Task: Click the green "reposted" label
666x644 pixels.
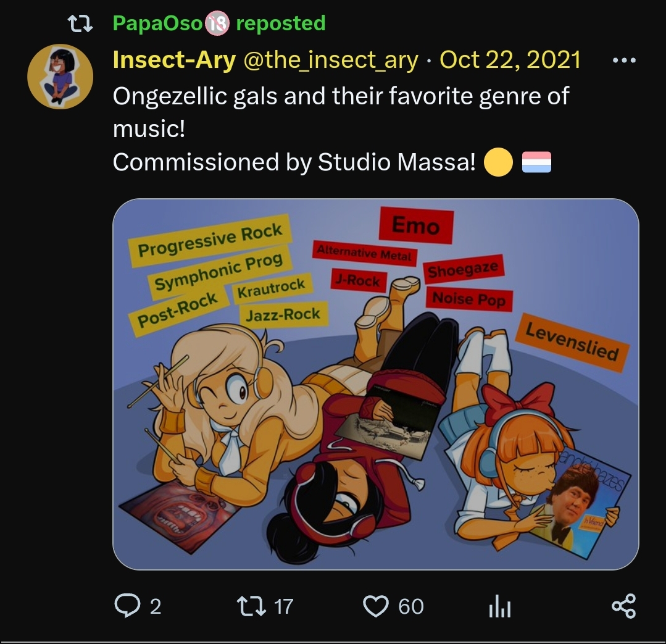Action: 281,23
